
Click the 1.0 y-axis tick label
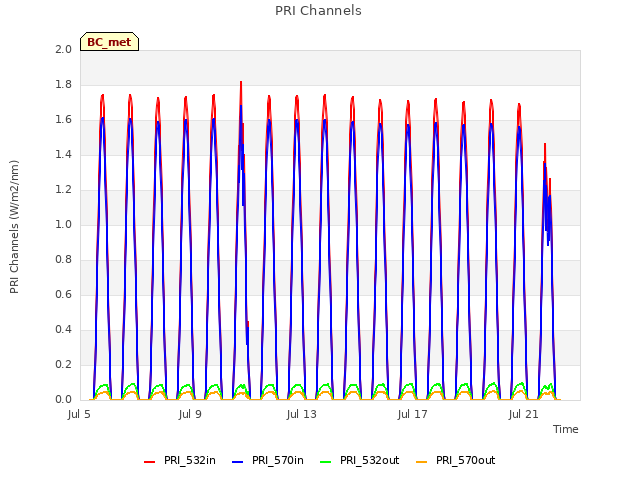(x=63, y=224)
